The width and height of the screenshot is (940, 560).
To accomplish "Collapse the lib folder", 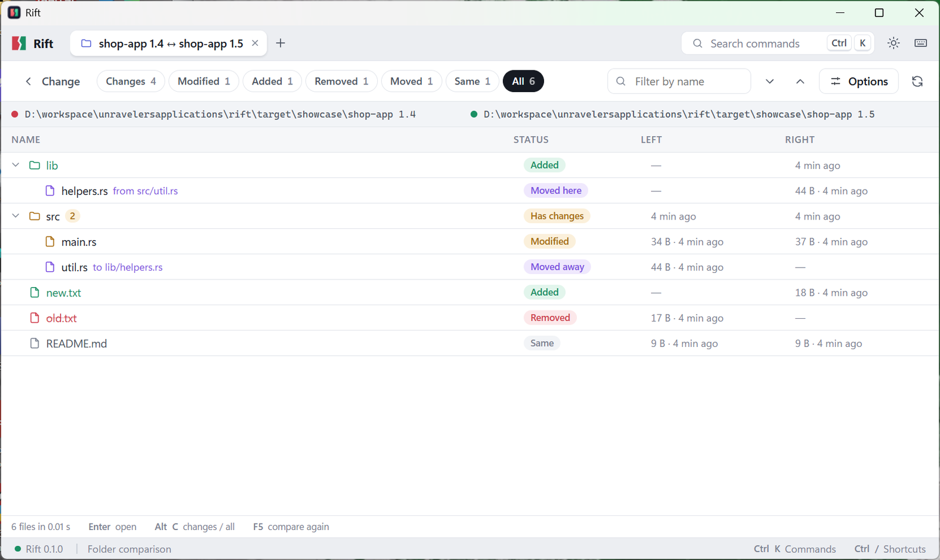I will point(16,165).
